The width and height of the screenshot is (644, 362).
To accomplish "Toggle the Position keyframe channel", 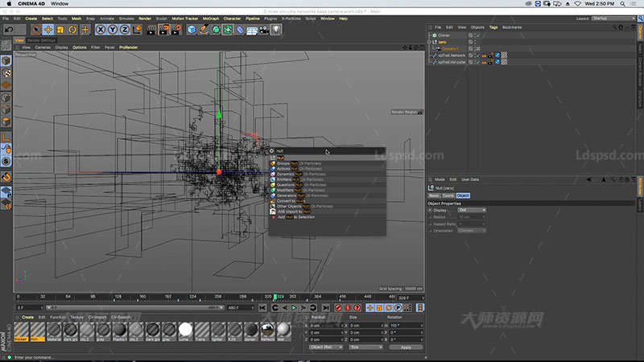I will point(369,308).
